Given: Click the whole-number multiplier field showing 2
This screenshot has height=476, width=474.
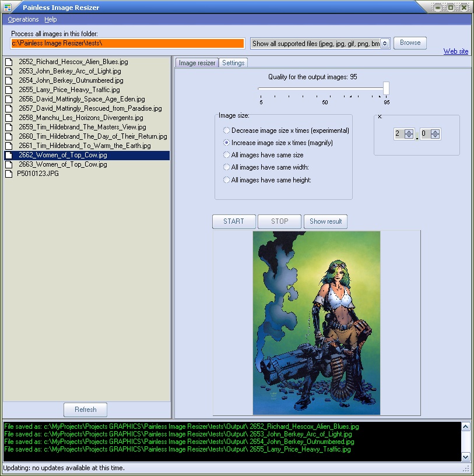Looking at the screenshot, I should [399, 133].
